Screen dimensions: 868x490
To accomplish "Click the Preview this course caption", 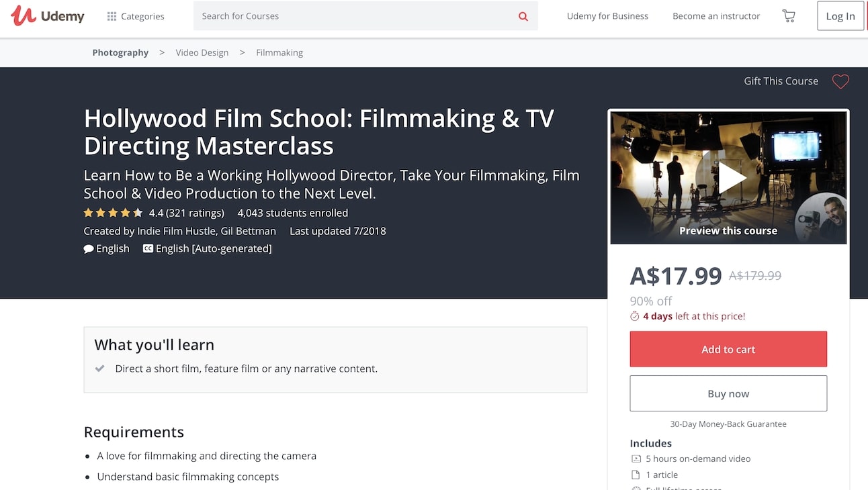I will (728, 230).
